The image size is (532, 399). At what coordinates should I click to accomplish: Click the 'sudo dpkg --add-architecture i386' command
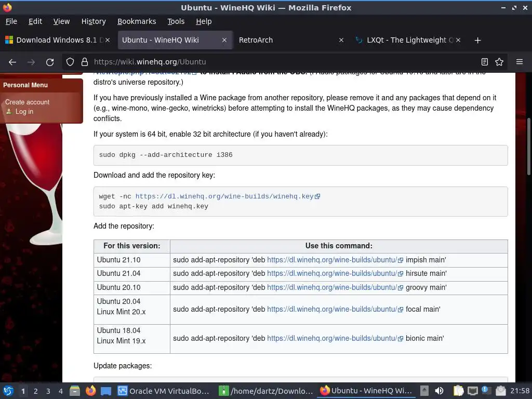[x=166, y=155]
